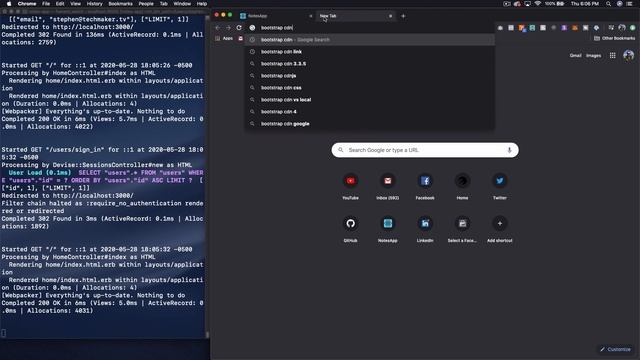This screenshot has width=640, height=360.
Task: Open the Google apps grid
Action: [613, 56]
